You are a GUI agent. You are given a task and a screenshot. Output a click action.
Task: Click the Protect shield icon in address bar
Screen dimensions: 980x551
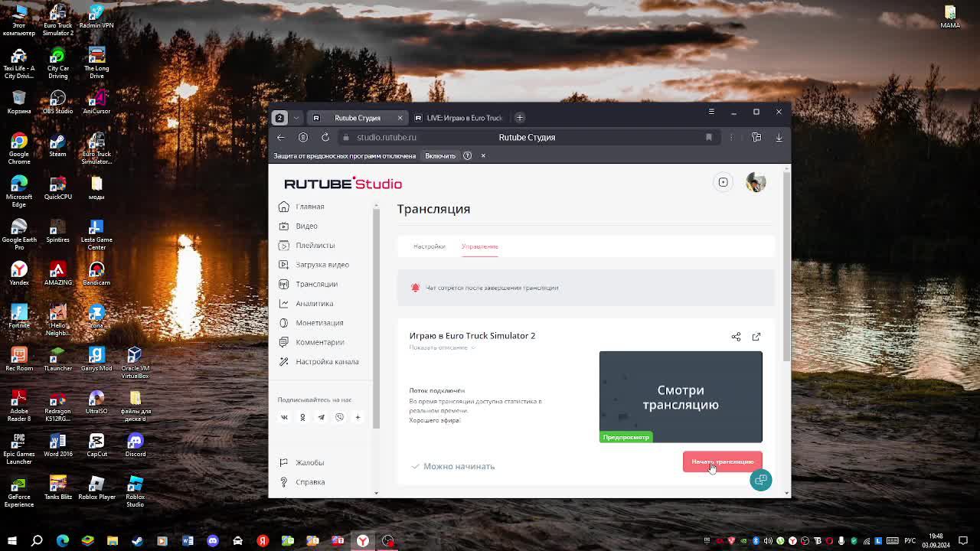(303, 137)
